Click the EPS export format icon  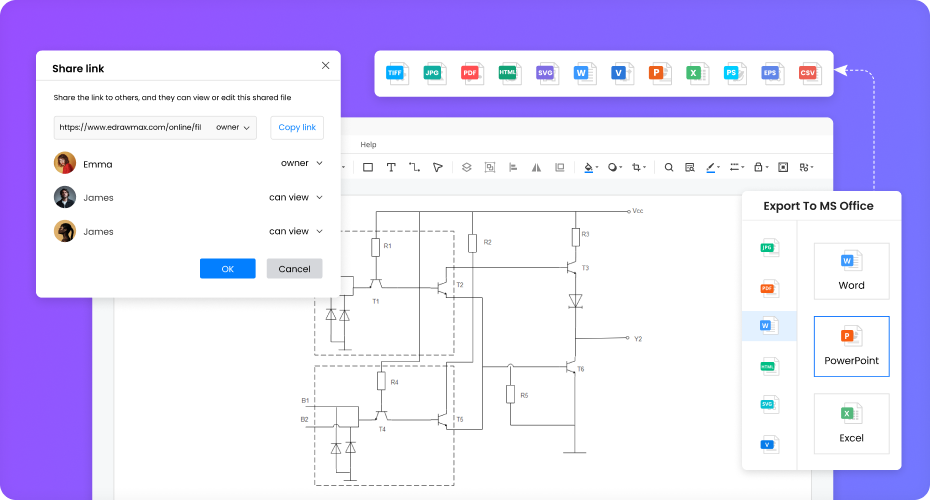771,73
